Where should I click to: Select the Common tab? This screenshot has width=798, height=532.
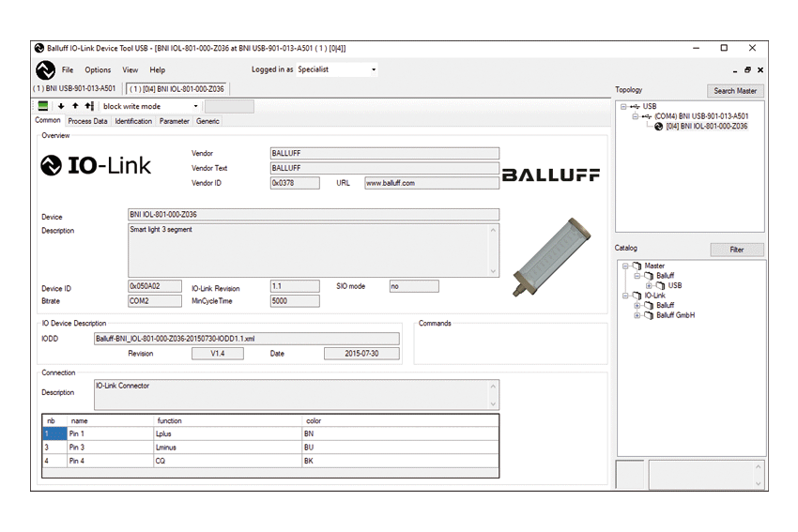pos(48,120)
